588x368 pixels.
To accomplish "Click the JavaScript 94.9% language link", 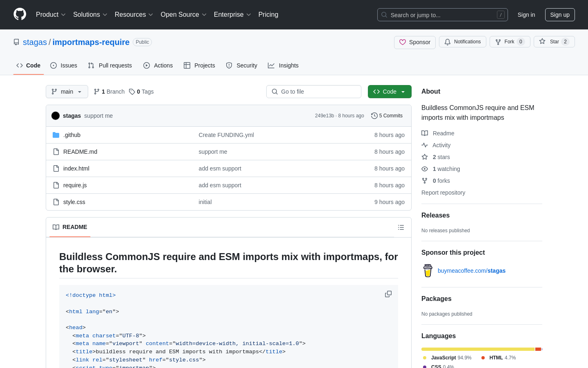I will pos(448,358).
